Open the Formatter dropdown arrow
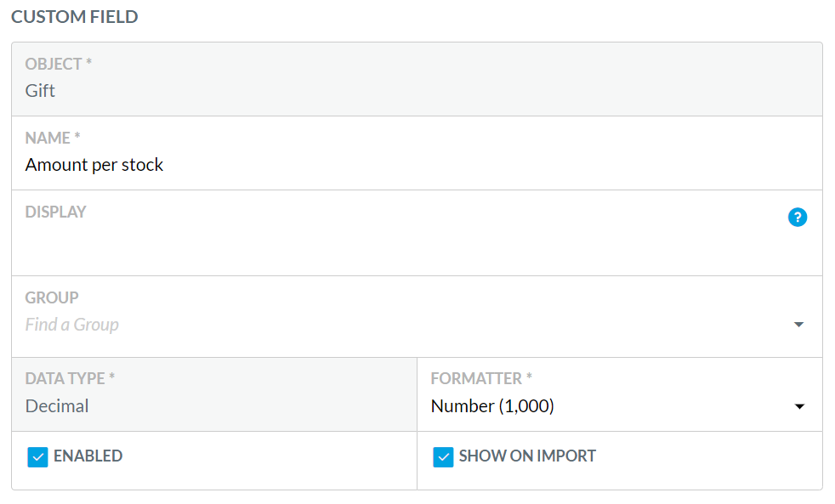This screenshot has height=504, width=835. 798,406
